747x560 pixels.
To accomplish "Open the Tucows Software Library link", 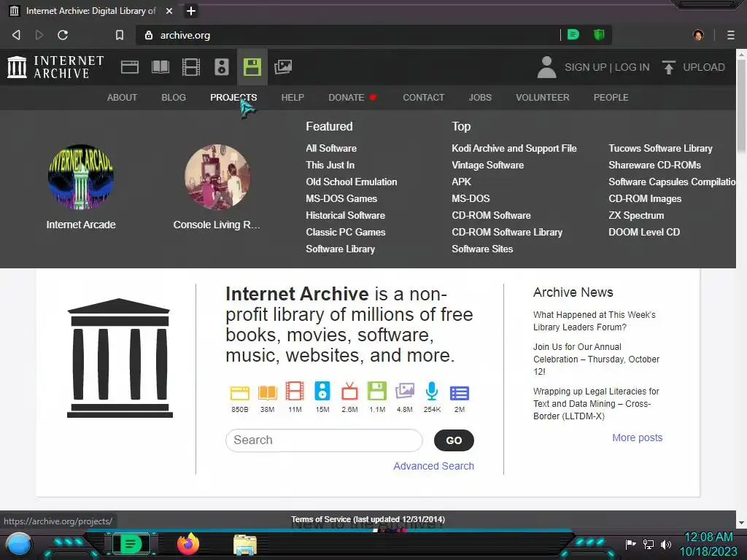I will [660, 148].
